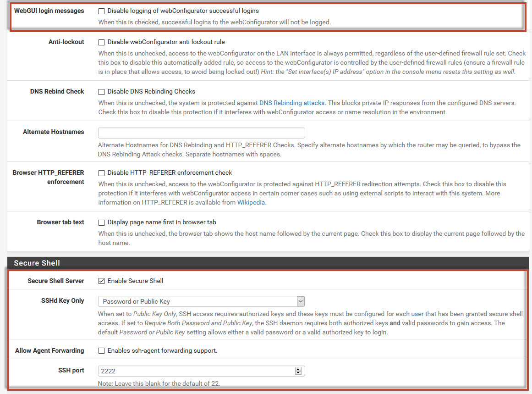Enable Disable HTTP_REFERER enforcement check checkbox
This screenshot has height=394, width=532.
click(x=101, y=173)
